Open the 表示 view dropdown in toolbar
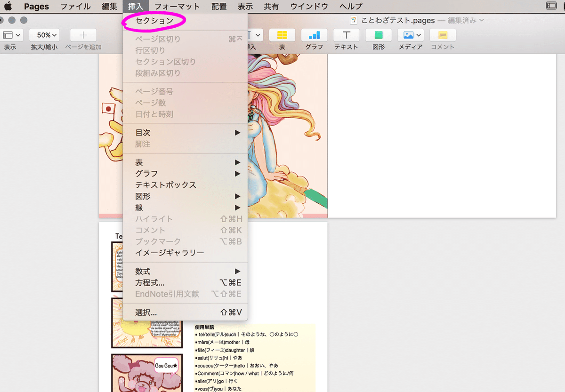The height and width of the screenshot is (392, 565). (x=11, y=35)
